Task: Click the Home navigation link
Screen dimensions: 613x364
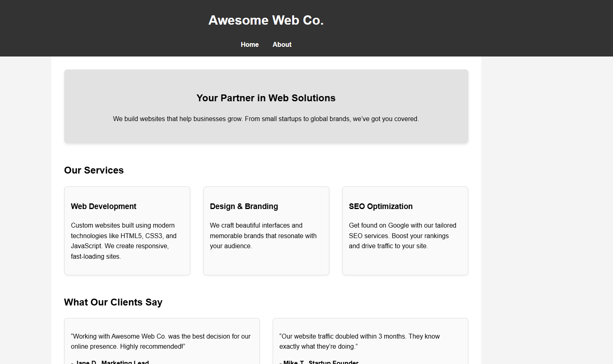Action: [249, 44]
